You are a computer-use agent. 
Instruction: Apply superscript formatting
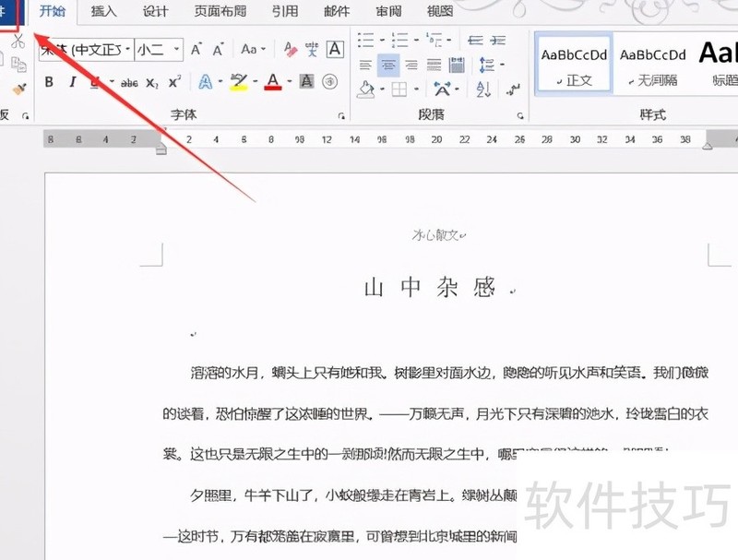174,82
